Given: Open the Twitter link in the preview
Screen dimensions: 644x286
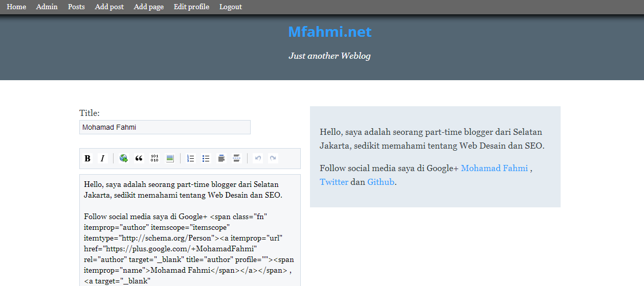Looking at the screenshot, I should click(x=334, y=182).
